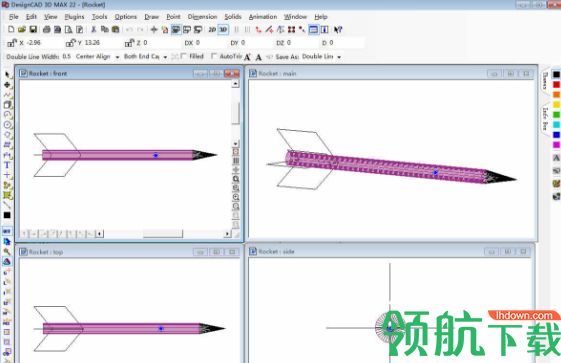Select the arc drawing tool in toolbox

tap(7, 115)
